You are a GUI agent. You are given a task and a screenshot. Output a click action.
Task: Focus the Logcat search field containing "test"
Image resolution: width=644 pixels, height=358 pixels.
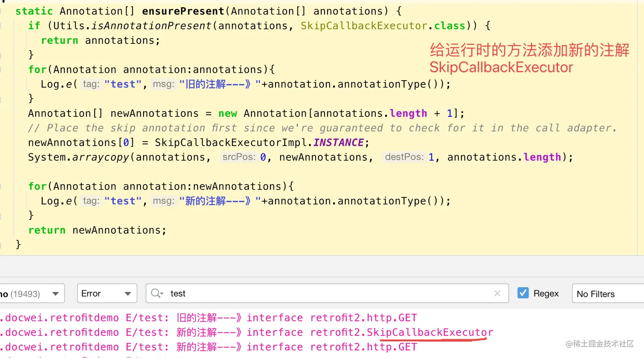pyautogui.click(x=327, y=294)
